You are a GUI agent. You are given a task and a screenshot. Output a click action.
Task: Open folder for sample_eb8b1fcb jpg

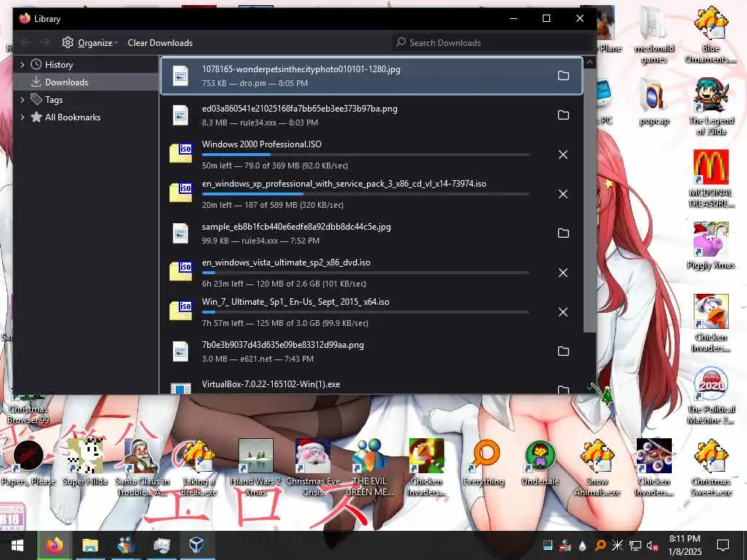click(563, 233)
